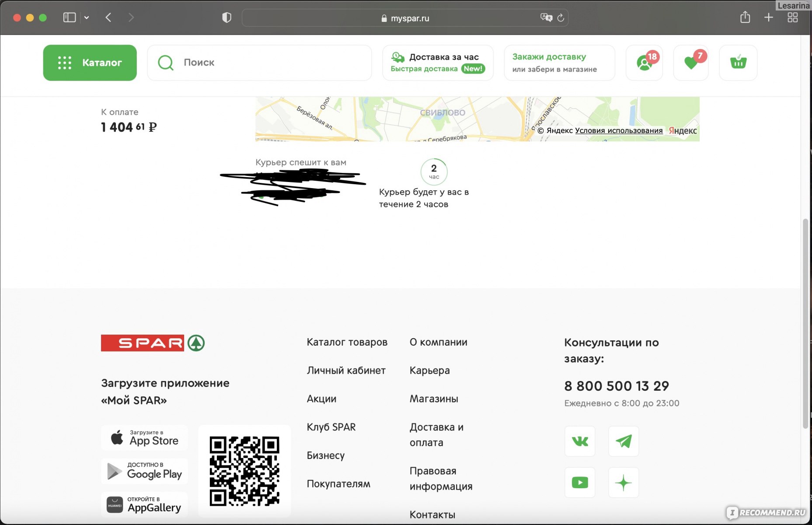This screenshot has height=525, width=812.
Task: Open Каталог товаров footer link
Action: click(347, 342)
